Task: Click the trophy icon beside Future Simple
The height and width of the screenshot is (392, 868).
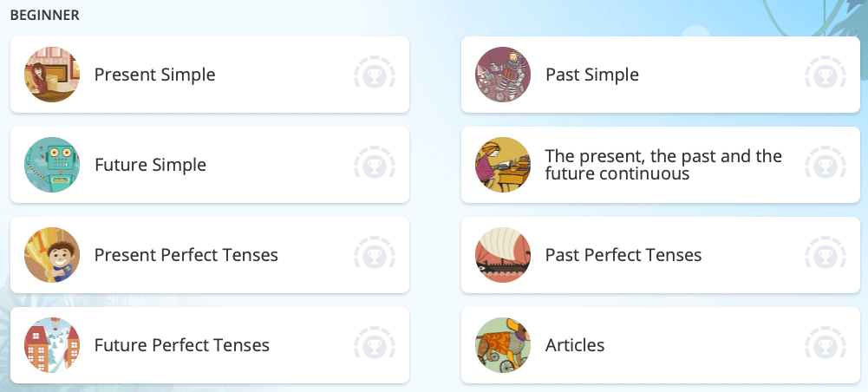Action: point(375,165)
